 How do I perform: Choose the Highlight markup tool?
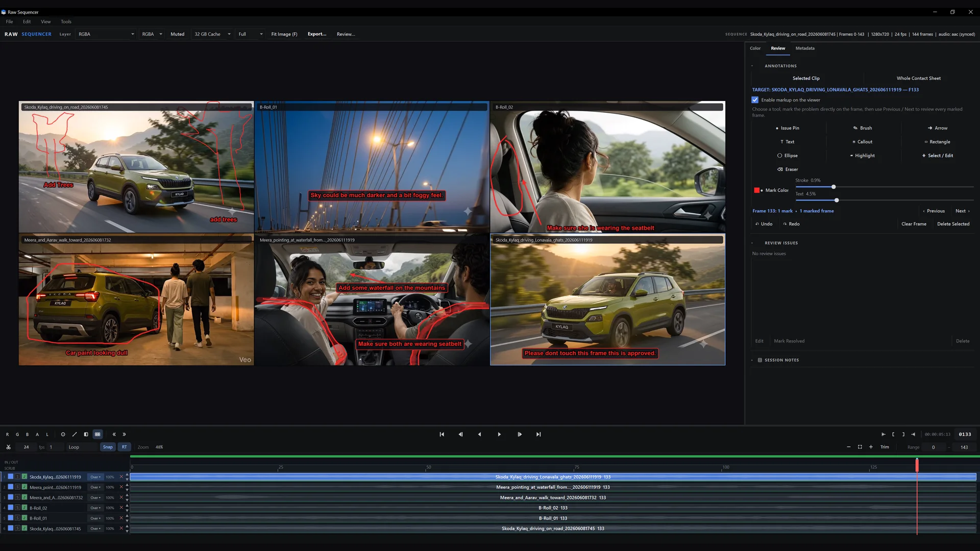click(863, 156)
